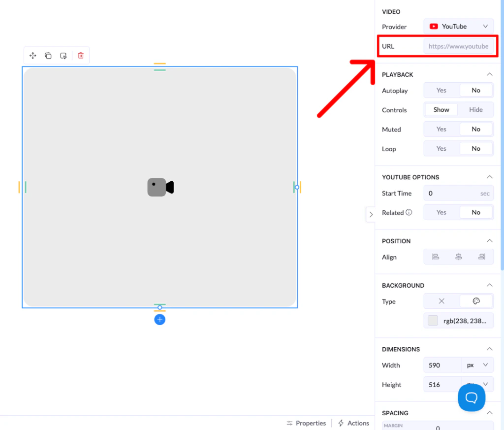Click the video camera placeholder icon
This screenshot has width=504, height=430.
[x=160, y=187]
